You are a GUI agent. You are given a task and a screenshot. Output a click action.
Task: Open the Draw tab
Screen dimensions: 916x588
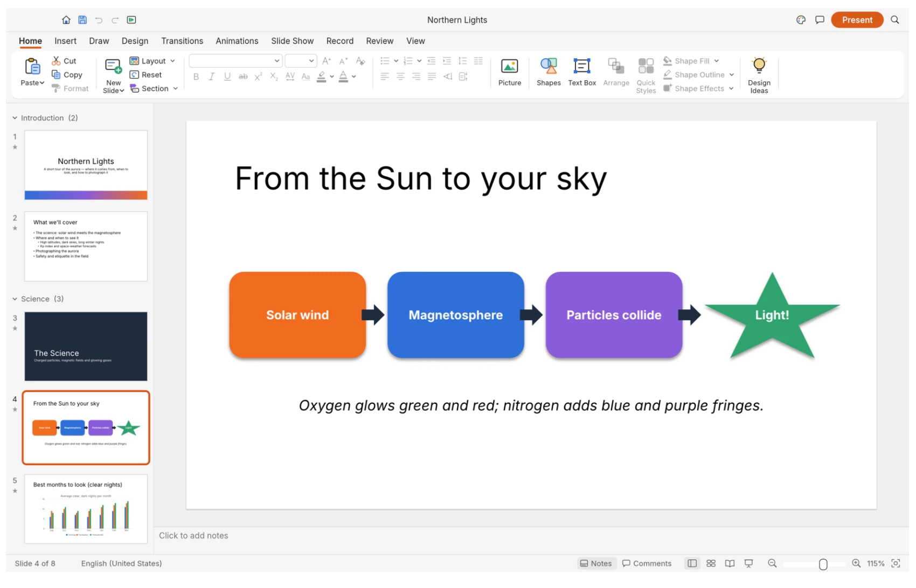tap(99, 41)
